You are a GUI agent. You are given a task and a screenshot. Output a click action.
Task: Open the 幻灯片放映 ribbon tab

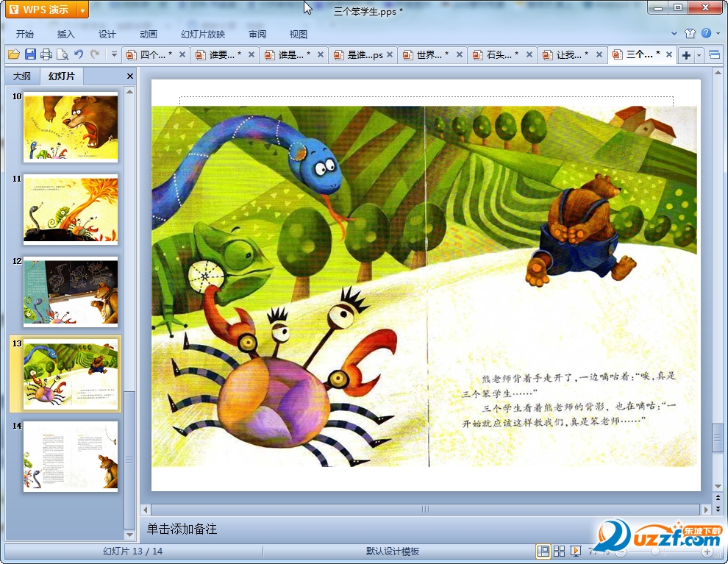click(203, 34)
